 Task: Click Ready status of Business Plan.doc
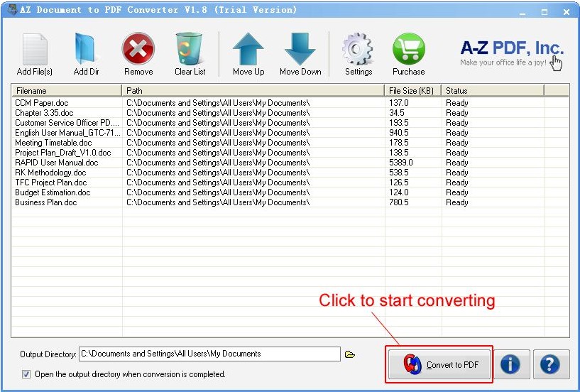(x=457, y=203)
